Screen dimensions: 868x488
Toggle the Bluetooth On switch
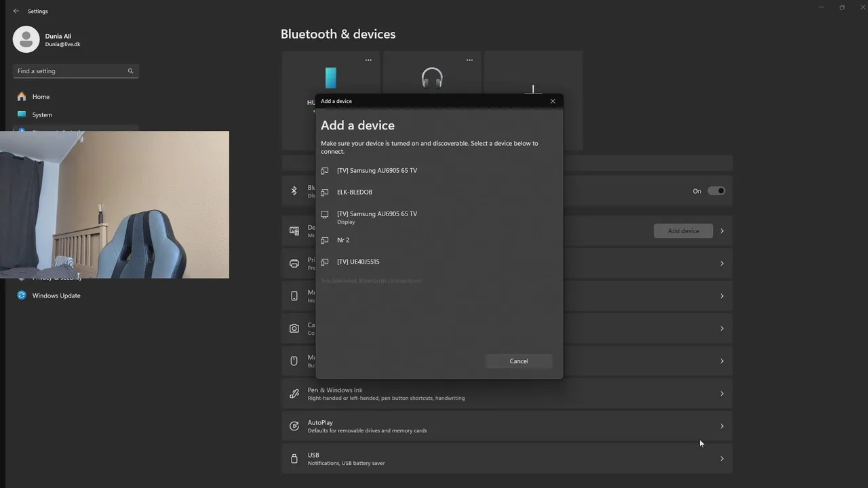click(716, 191)
